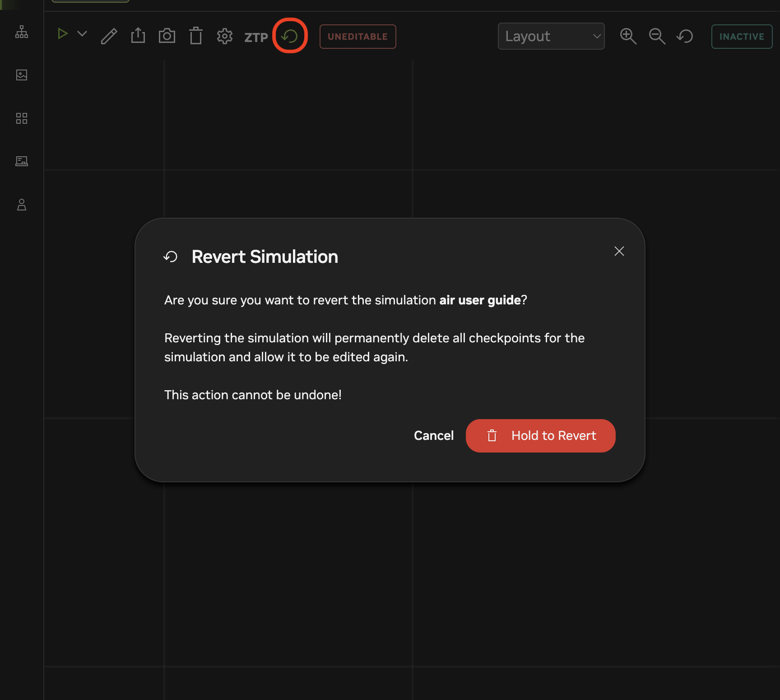
Task: Click the red-circled revert icon
Action: [x=290, y=36]
